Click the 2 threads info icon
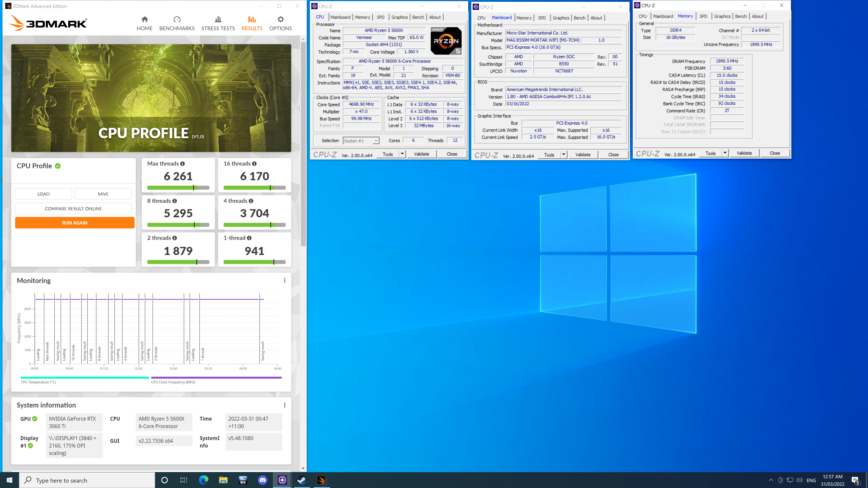This screenshot has height=488, width=868. click(x=175, y=238)
